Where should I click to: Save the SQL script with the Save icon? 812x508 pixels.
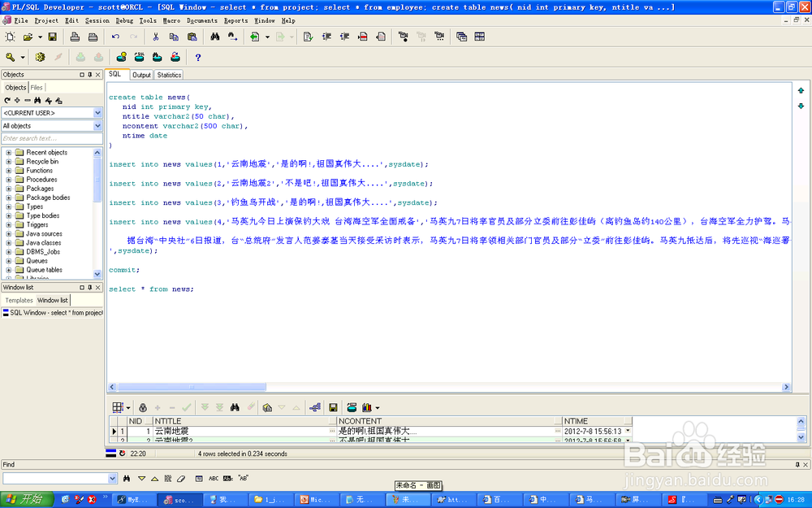(51, 37)
